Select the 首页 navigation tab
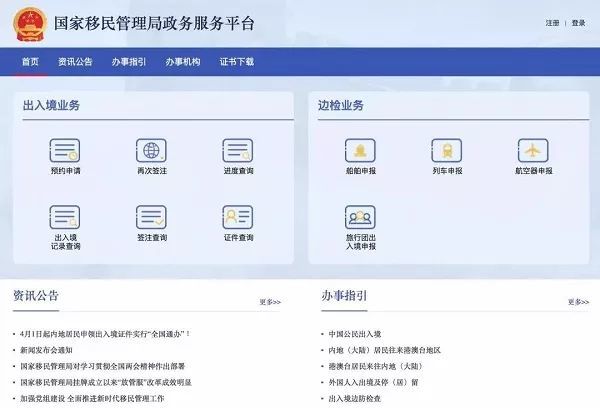Image resolution: width=600 pixels, height=408 pixels. click(x=30, y=62)
